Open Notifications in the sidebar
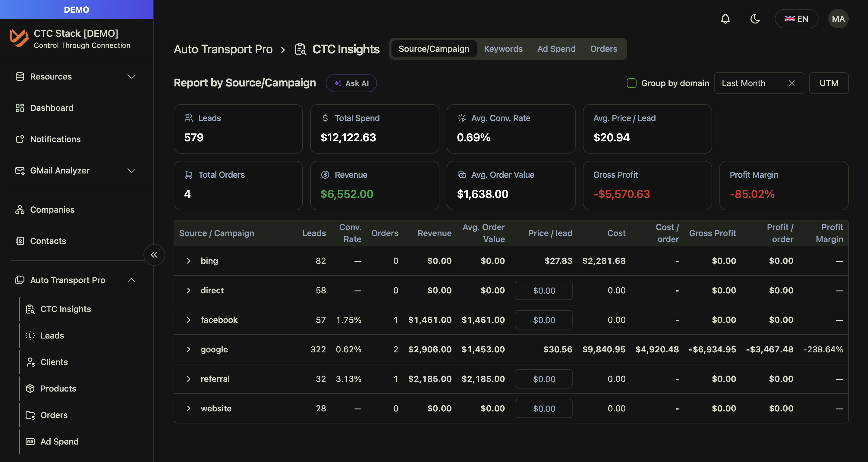The width and height of the screenshot is (868, 462). click(55, 139)
